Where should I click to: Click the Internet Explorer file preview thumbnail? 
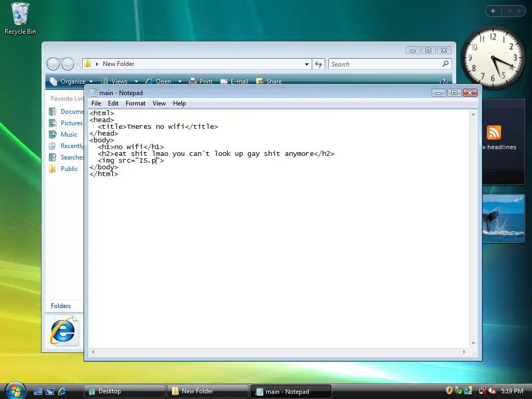coord(63,331)
